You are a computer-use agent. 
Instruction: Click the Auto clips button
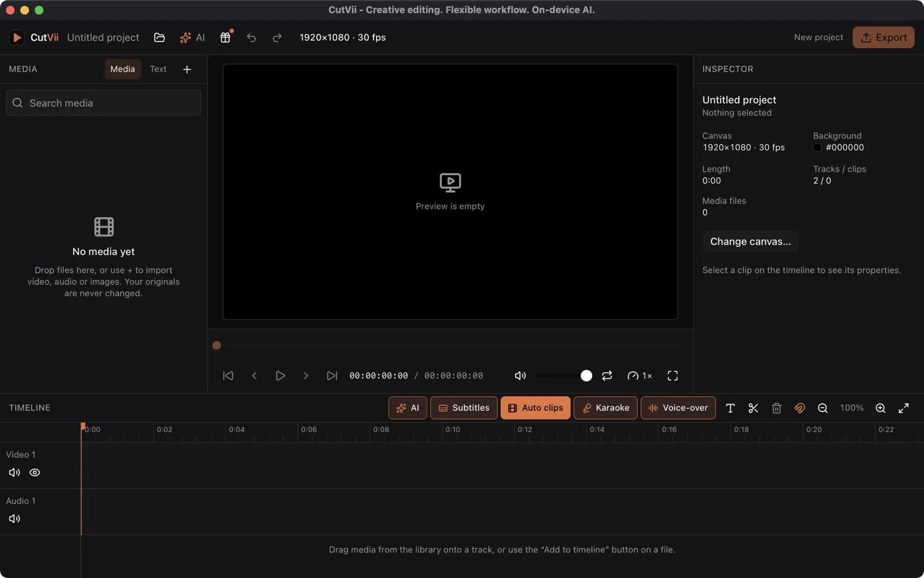535,408
